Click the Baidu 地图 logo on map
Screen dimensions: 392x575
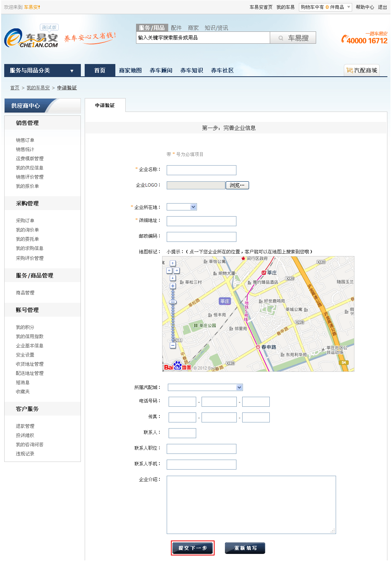tap(177, 366)
